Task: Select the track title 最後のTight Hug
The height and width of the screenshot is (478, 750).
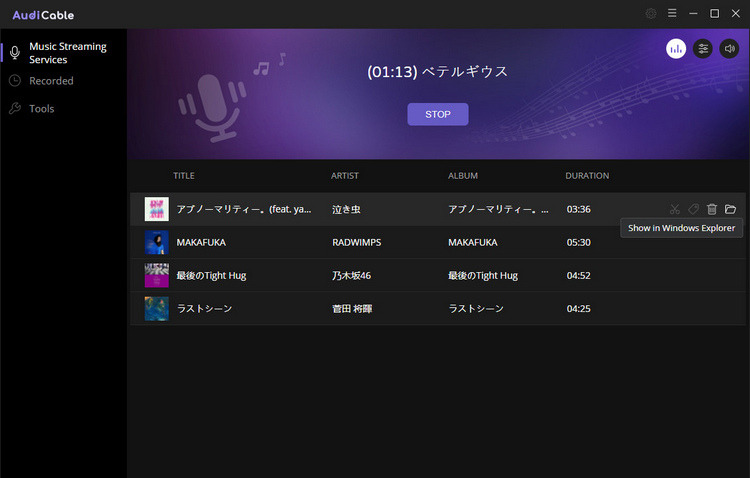Action: click(211, 276)
